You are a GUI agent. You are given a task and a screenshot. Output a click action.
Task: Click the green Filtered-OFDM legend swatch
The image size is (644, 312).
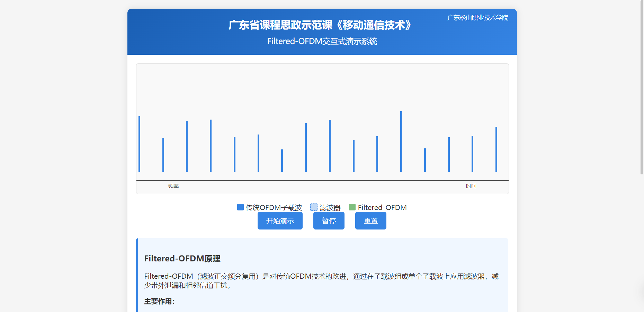[x=352, y=207]
